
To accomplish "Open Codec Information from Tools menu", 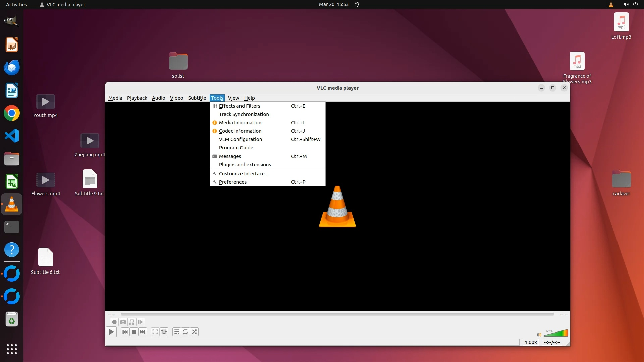I will (240, 131).
